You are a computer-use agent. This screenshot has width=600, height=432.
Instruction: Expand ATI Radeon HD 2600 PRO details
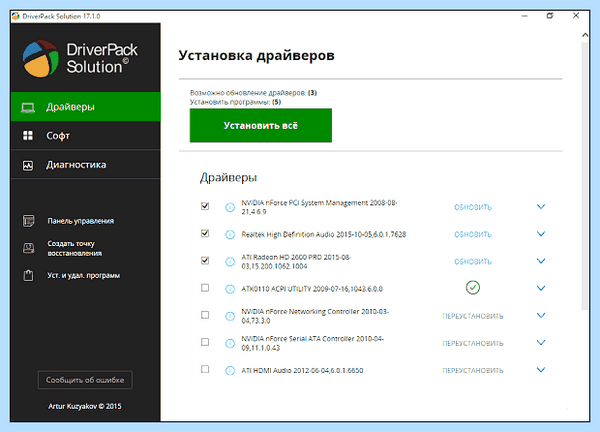point(541,261)
